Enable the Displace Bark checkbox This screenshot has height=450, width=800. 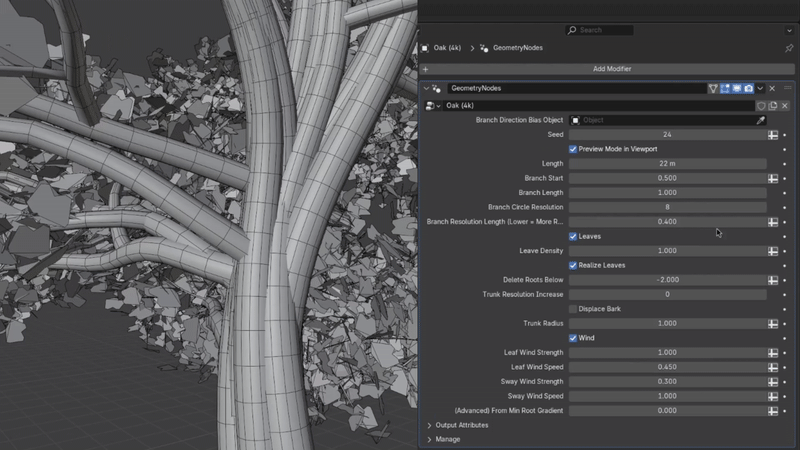(x=573, y=309)
